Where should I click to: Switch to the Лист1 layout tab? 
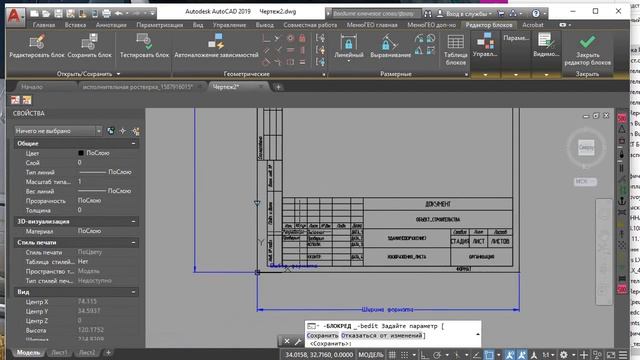[x=60, y=353]
